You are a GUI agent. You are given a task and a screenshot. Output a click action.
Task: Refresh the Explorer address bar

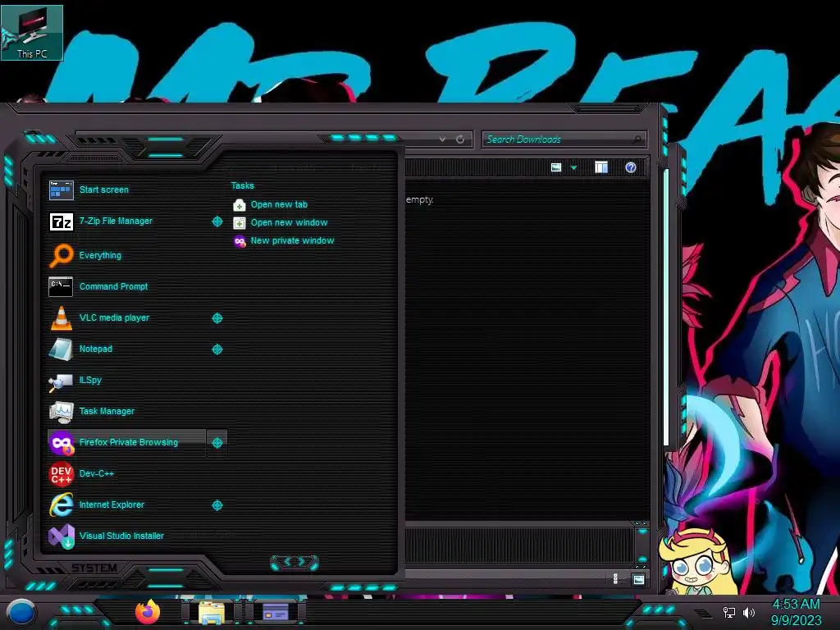pyautogui.click(x=460, y=139)
